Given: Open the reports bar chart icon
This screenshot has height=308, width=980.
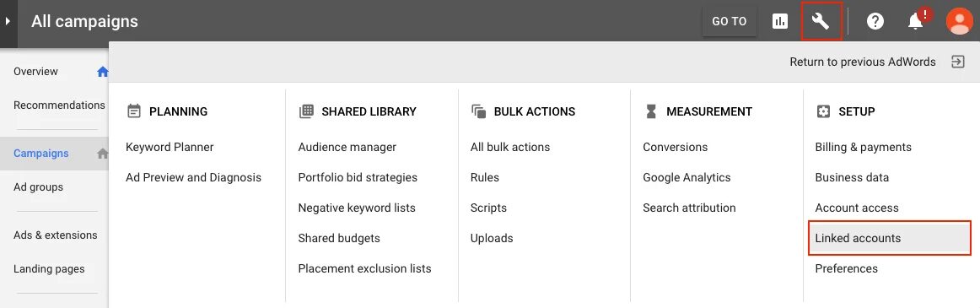Looking at the screenshot, I should (x=780, y=22).
